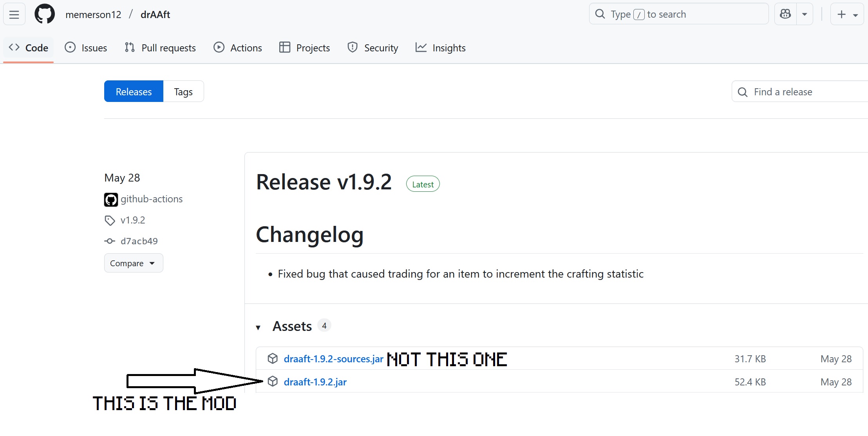Click the Type to search box
This screenshot has width=868, height=436.
(678, 15)
